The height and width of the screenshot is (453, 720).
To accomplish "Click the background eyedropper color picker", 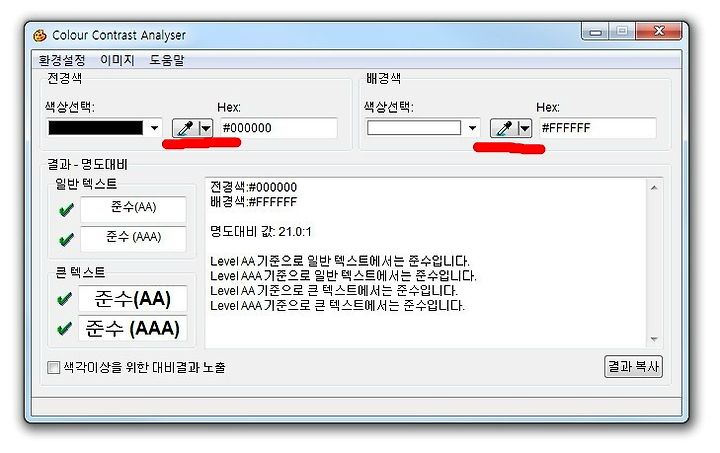I will [x=504, y=128].
